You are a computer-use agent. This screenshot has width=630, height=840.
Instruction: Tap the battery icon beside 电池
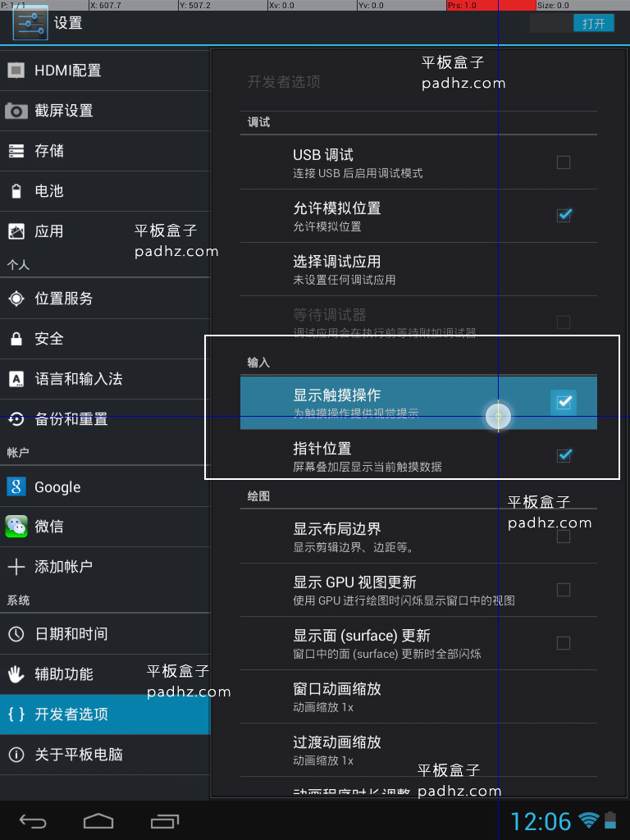[x=16, y=191]
